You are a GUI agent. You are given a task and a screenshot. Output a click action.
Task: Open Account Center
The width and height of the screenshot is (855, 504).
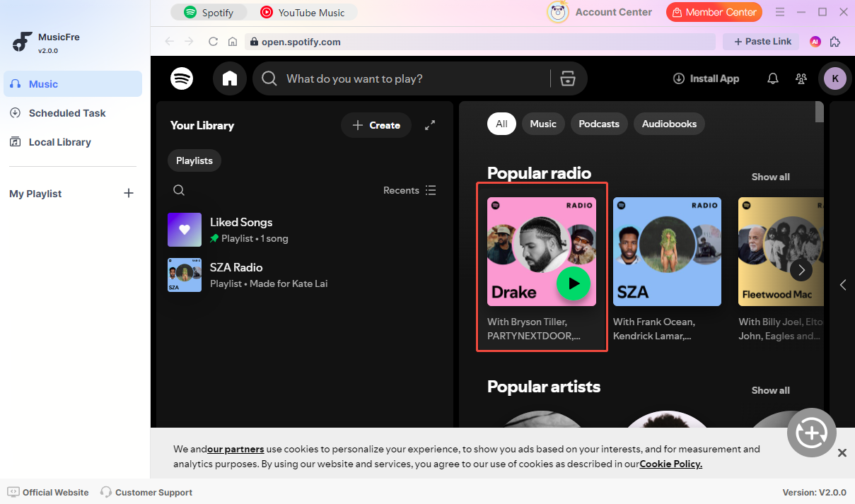coord(613,12)
